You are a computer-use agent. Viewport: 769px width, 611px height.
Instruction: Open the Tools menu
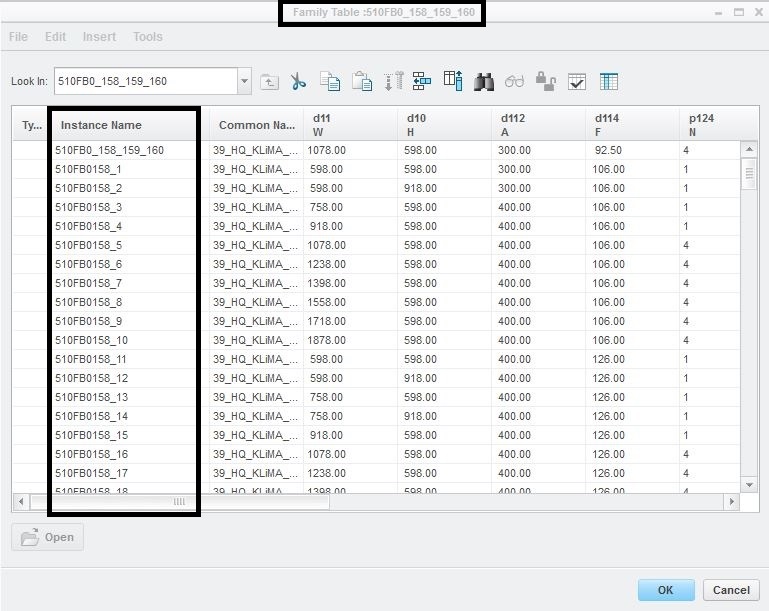148,37
